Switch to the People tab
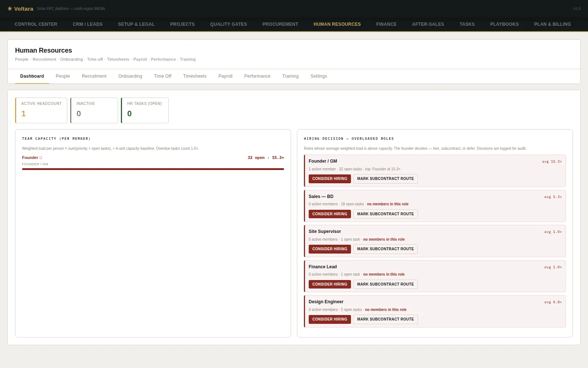 tap(63, 76)
